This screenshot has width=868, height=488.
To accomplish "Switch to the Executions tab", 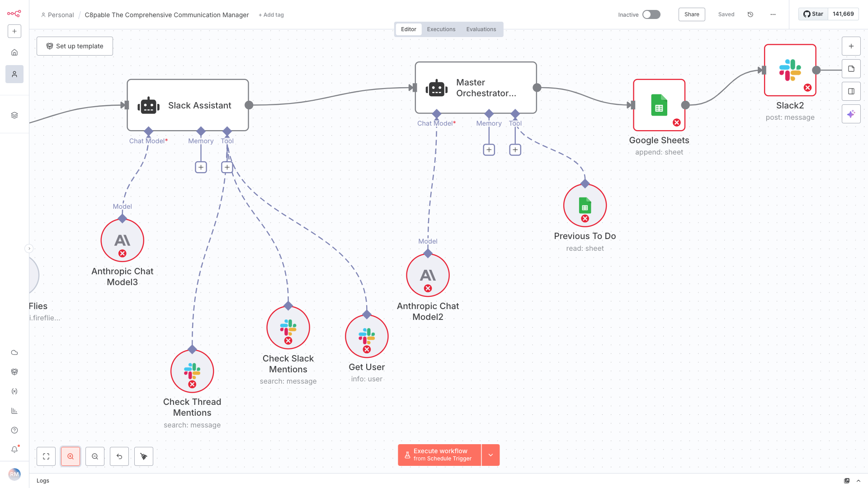I will [x=441, y=29].
